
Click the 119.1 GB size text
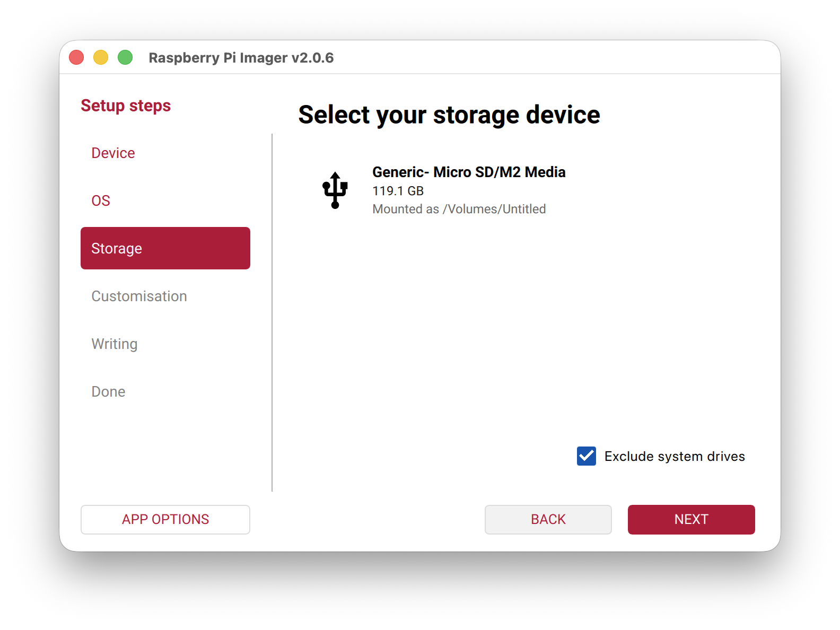click(x=398, y=191)
